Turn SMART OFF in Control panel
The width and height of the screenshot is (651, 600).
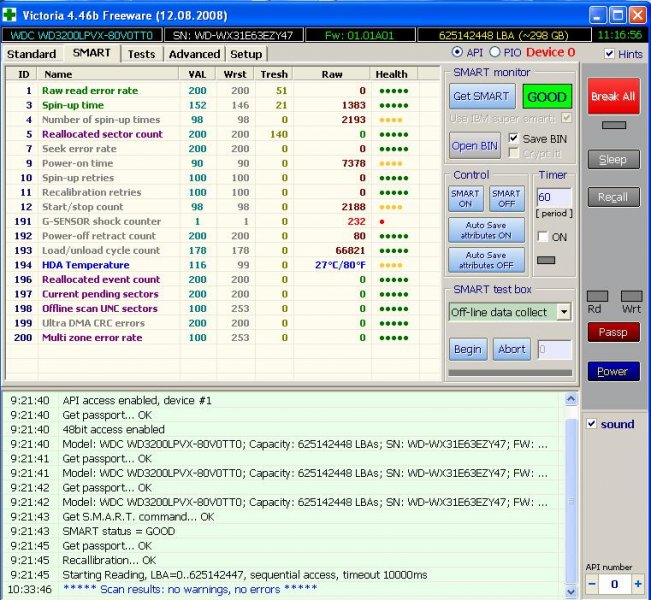pos(506,199)
